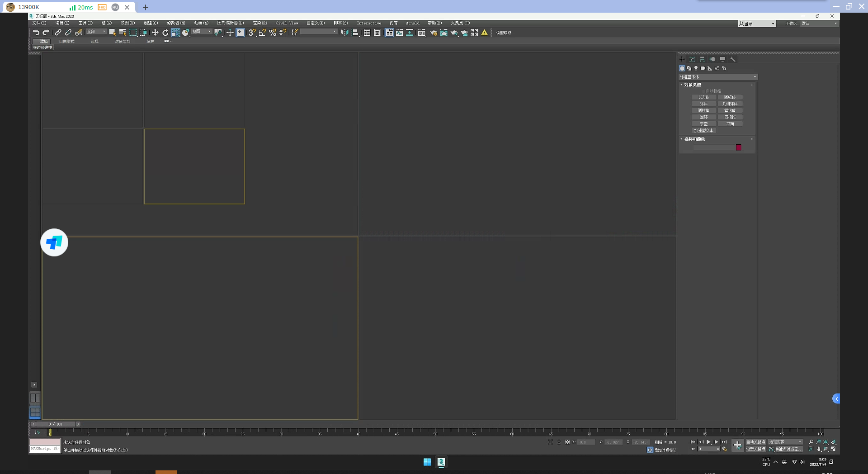Viewport: 868px width, 474px height.
Task: Toggle the 自动关键点 auto key button
Action: coord(755,442)
